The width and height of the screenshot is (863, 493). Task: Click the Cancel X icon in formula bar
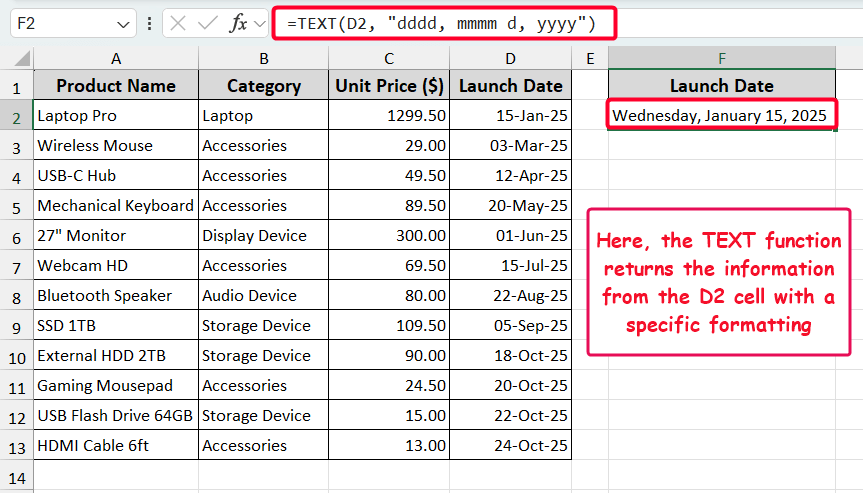click(x=178, y=24)
